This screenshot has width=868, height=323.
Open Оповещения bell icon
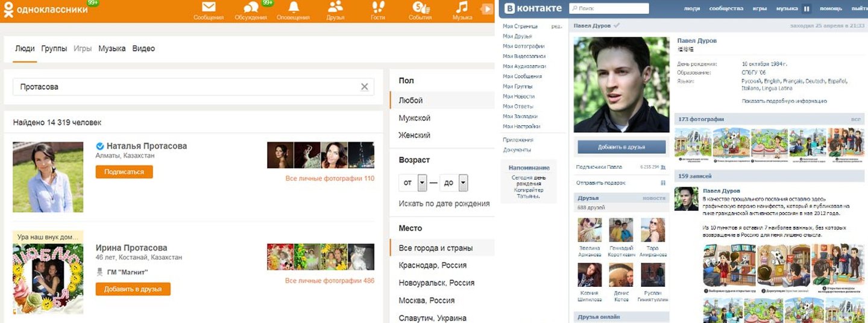point(294,7)
